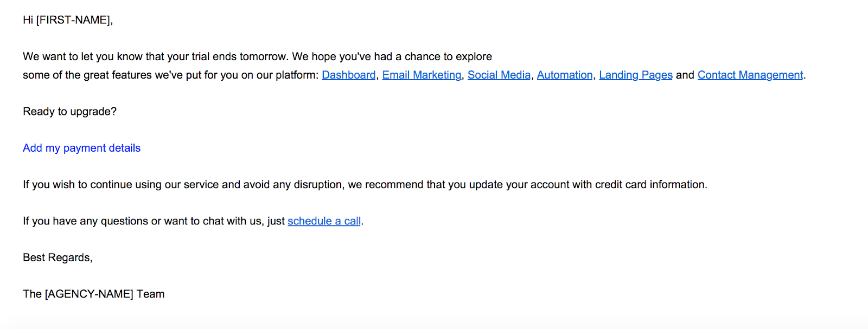This screenshot has width=868, height=329.
Task: Open the Contact Management link
Action: (750, 75)
